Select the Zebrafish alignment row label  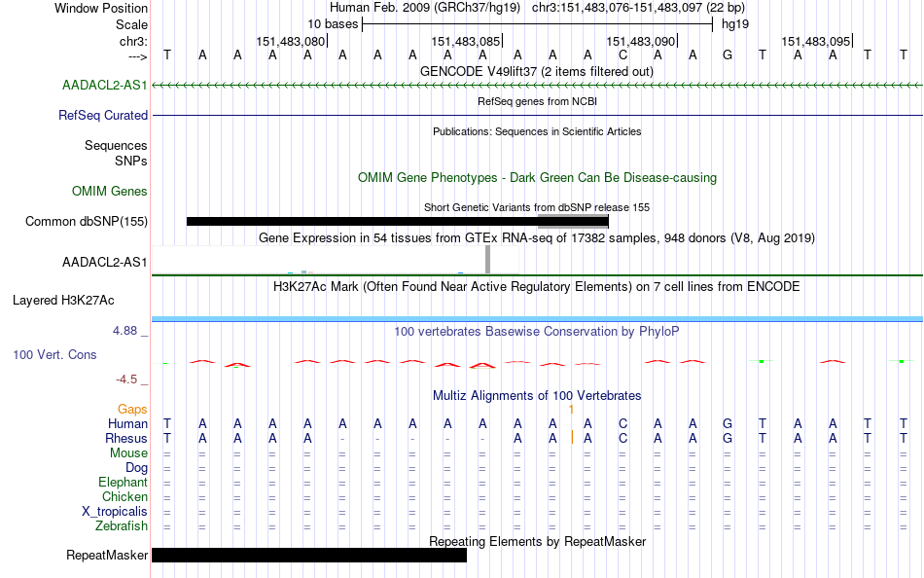click(122, 526)
